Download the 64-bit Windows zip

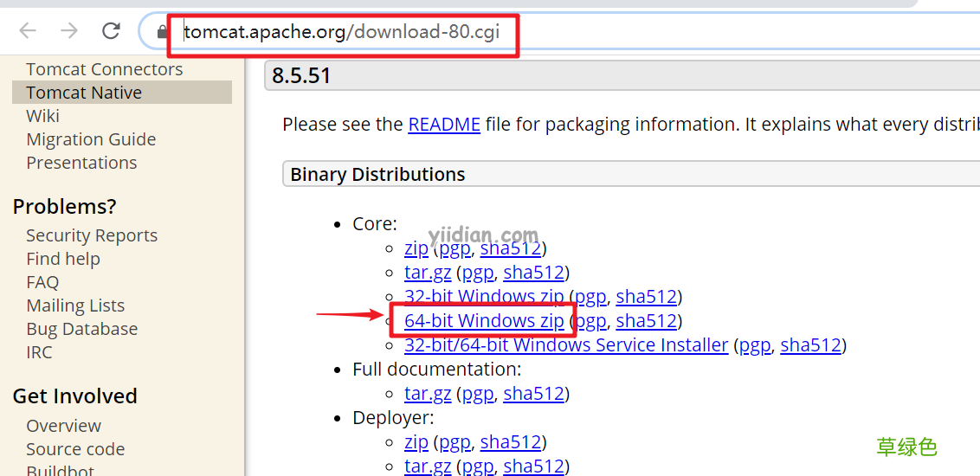(484, 321)
